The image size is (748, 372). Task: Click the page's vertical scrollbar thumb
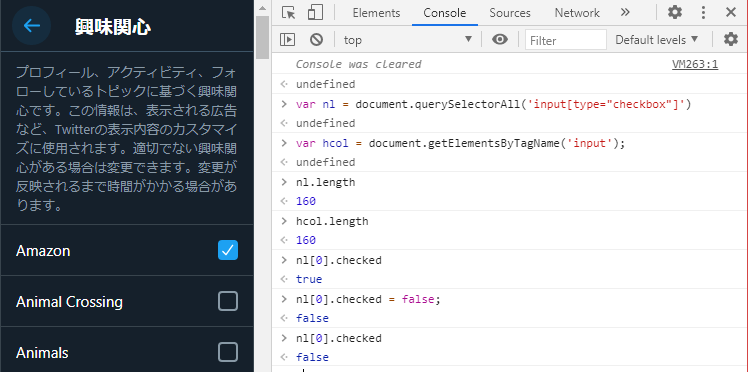click(262, 37)
